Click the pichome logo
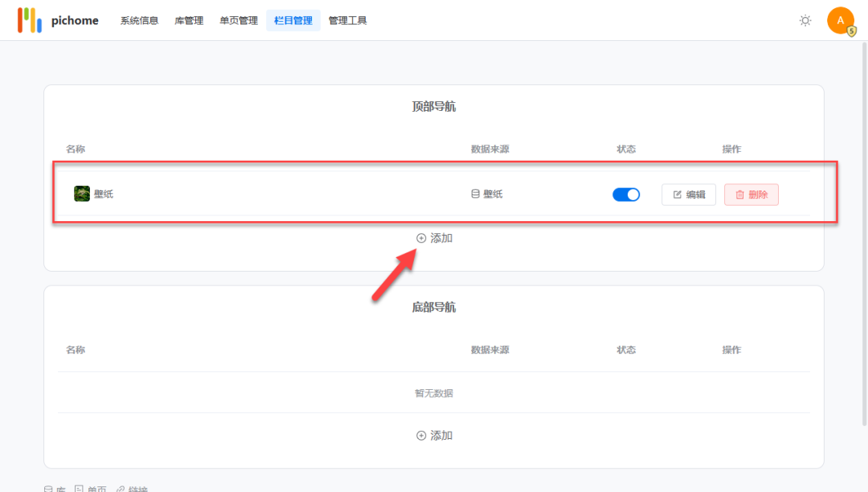This screenshot has height=492, width=868. (x=58, y=20)
